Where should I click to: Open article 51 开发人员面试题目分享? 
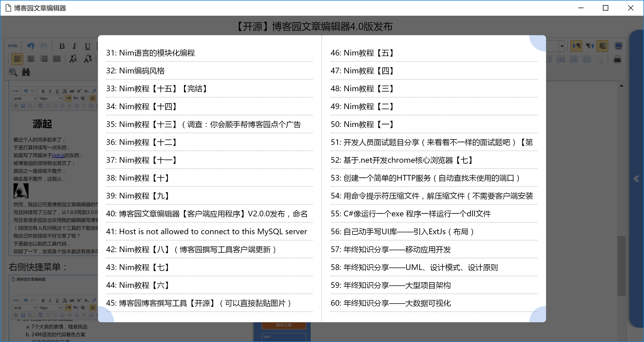coord(434,142)
